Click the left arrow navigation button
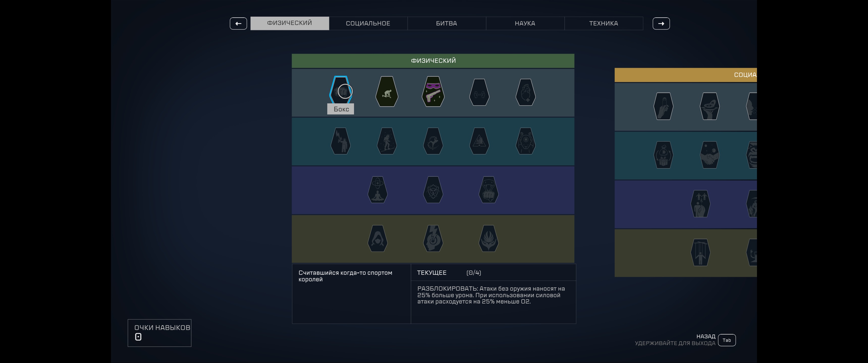The height and width of the screenshot is (363, 868). (238, 24)
